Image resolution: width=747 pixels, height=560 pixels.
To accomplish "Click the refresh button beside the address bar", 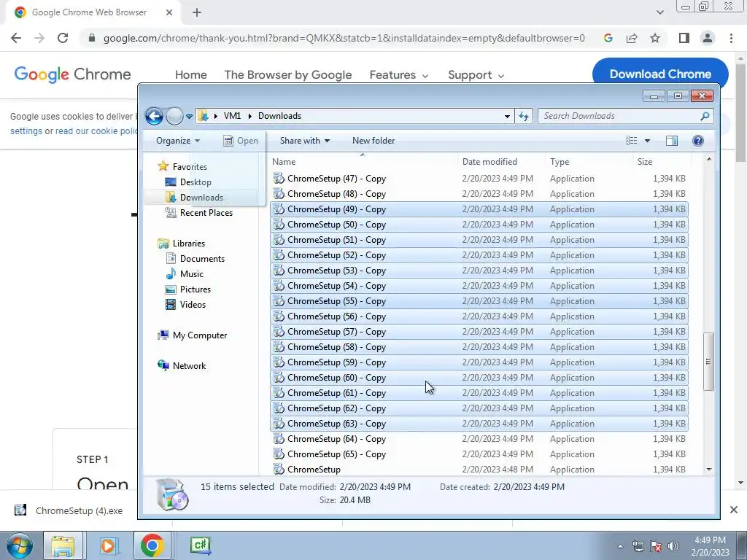I will (524, 116).
